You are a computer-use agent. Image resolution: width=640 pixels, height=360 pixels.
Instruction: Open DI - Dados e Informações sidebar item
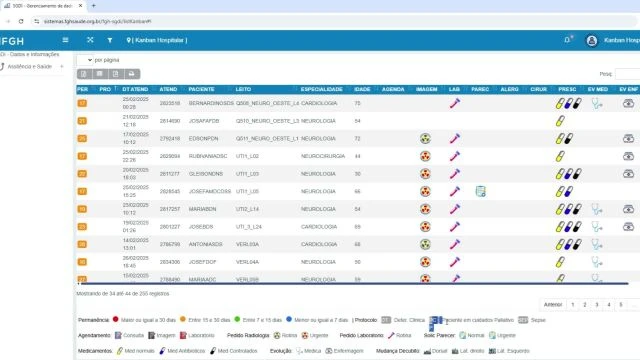(30, 54)
